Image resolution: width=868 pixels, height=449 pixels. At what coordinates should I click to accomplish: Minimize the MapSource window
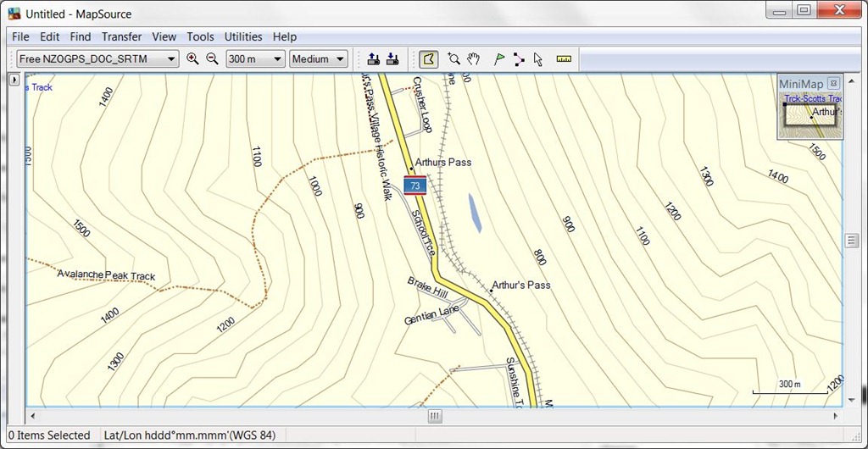click(x=780, y=10)
